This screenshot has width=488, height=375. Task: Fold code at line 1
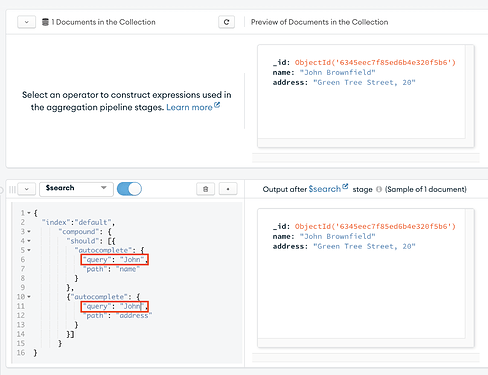[29, 213]
